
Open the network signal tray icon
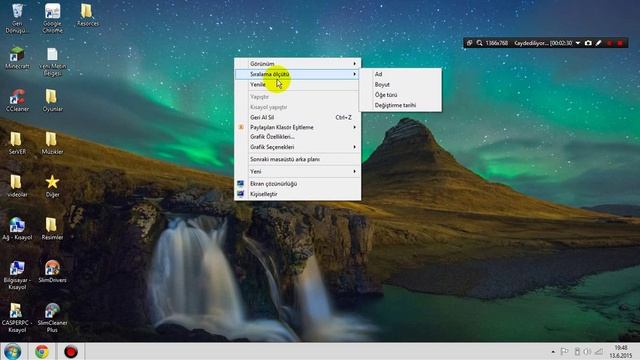[599, 351]
